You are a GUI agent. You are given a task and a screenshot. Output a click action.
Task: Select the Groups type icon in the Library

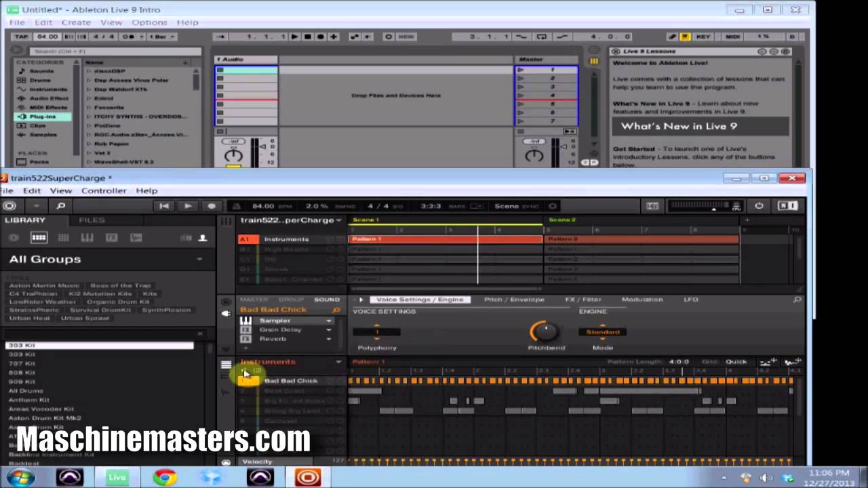point(39,238)
